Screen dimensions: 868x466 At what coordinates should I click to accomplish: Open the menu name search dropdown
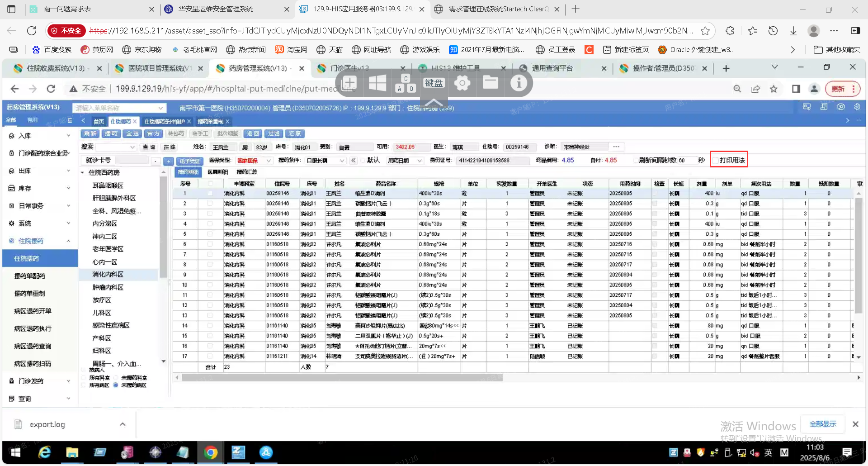coord(119,108)
